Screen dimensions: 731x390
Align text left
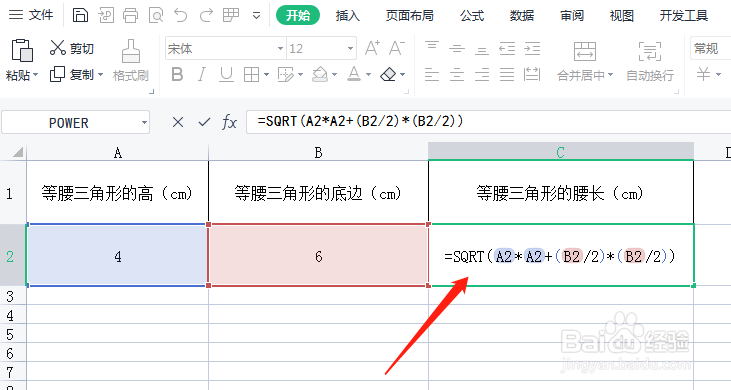(432, 74)
